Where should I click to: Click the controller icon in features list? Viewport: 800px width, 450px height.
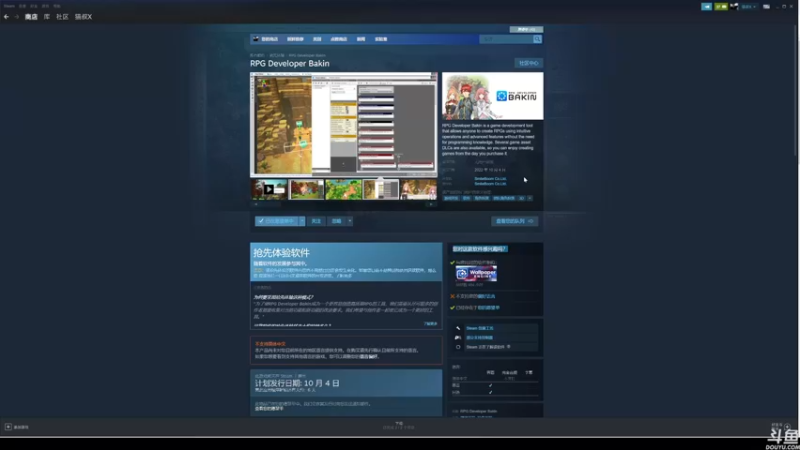(x=458, y=337)
